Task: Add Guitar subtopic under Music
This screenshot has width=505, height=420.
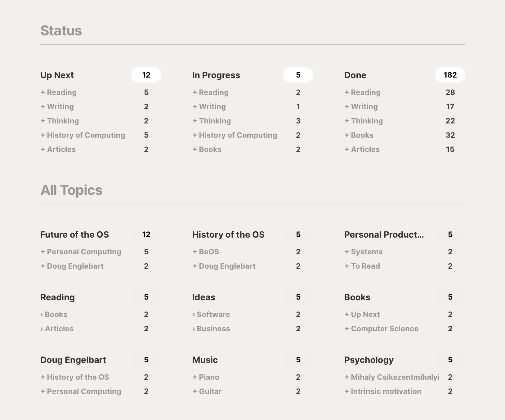Action: 207,391
